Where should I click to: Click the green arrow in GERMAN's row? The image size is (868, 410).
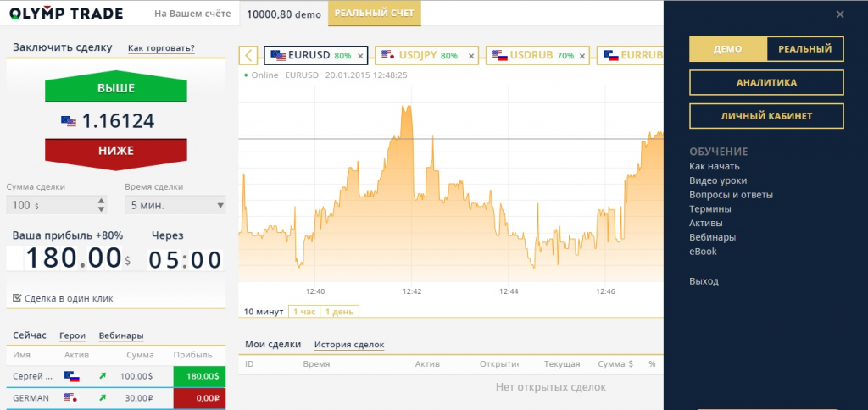point(102,397)
